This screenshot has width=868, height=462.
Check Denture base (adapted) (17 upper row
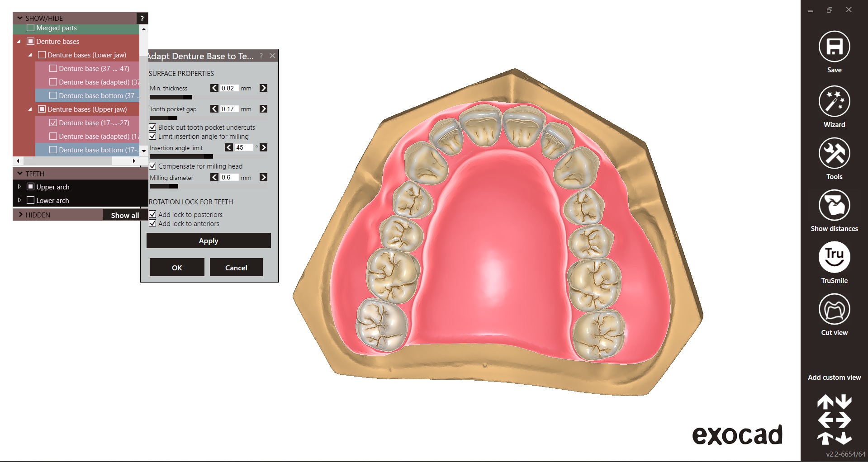point(53,136)
